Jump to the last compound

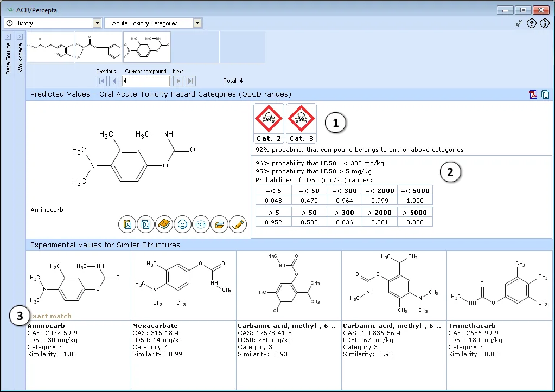click(190, 81)
